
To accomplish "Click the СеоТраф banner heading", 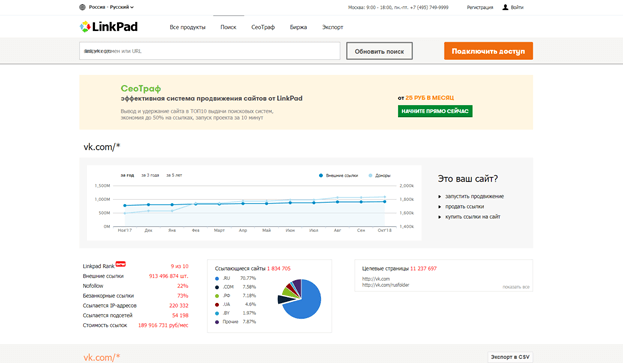I will pyautogui.click(x=141, y=89).
